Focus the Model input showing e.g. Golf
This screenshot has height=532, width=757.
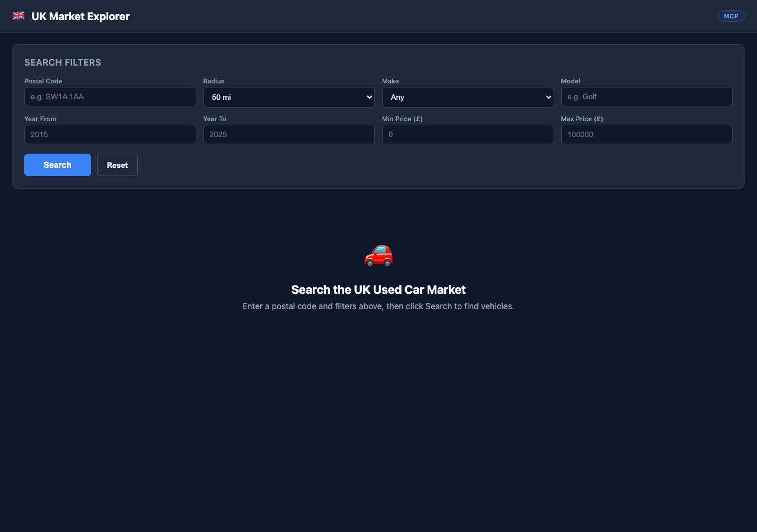coord(646,96)
